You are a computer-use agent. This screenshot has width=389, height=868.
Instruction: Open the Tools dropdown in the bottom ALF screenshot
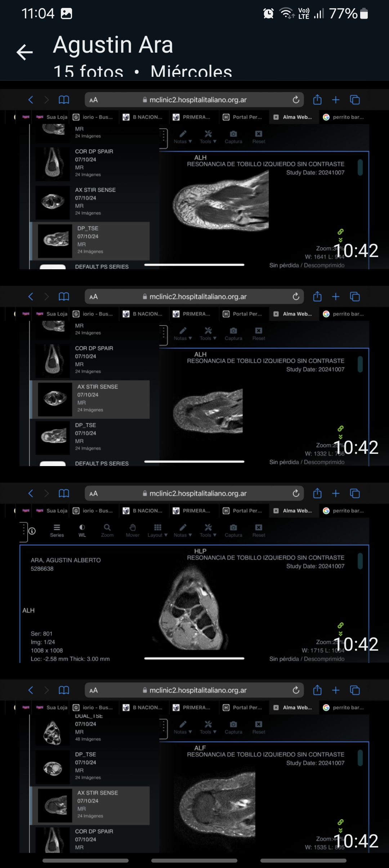(x=208, y=727)
